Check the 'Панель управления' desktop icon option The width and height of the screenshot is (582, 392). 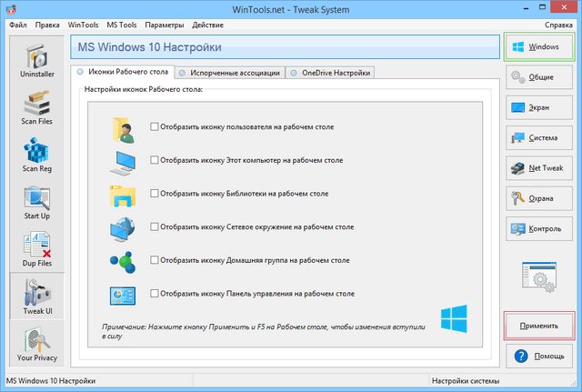coord(155,294)
